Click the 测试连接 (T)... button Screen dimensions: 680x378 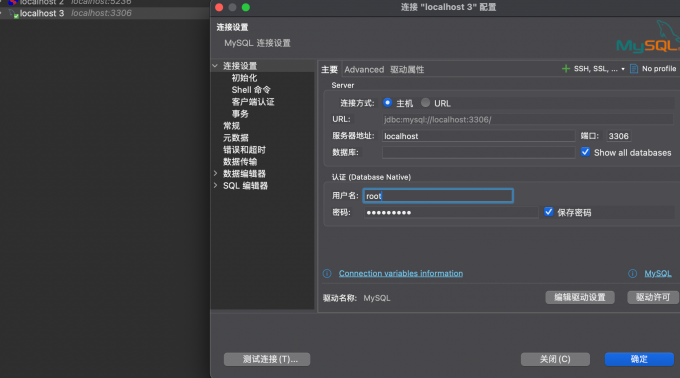tap(267, 359)
